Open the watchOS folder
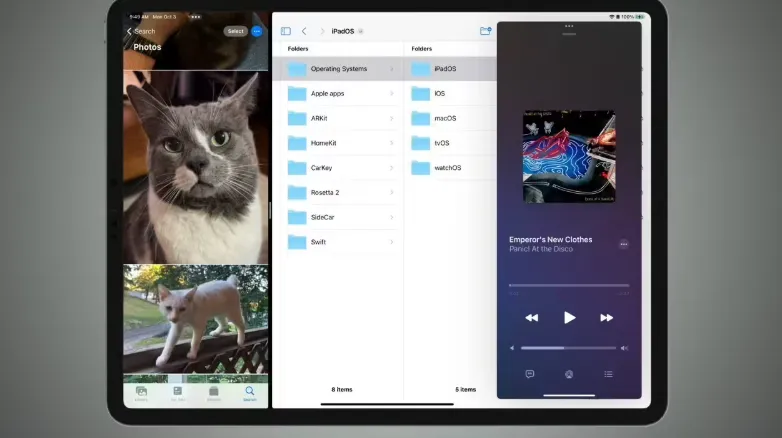 tap(450, 168)
